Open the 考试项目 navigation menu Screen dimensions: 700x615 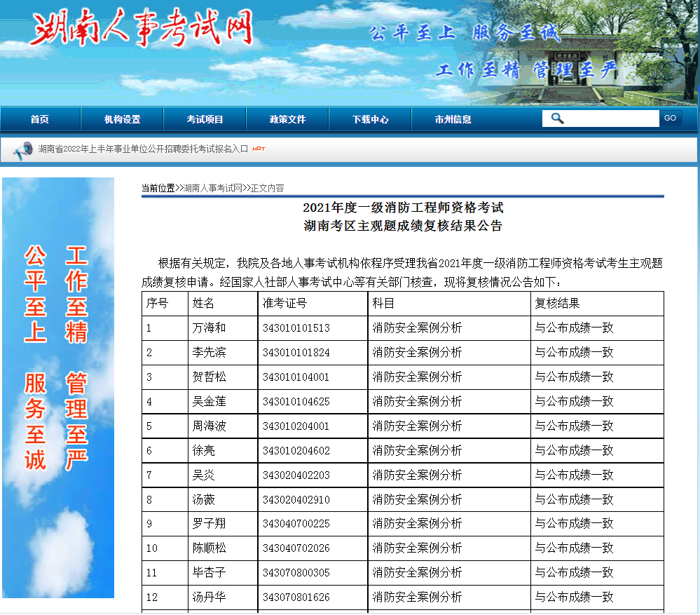pyautogui.click(x=205, y=119)
